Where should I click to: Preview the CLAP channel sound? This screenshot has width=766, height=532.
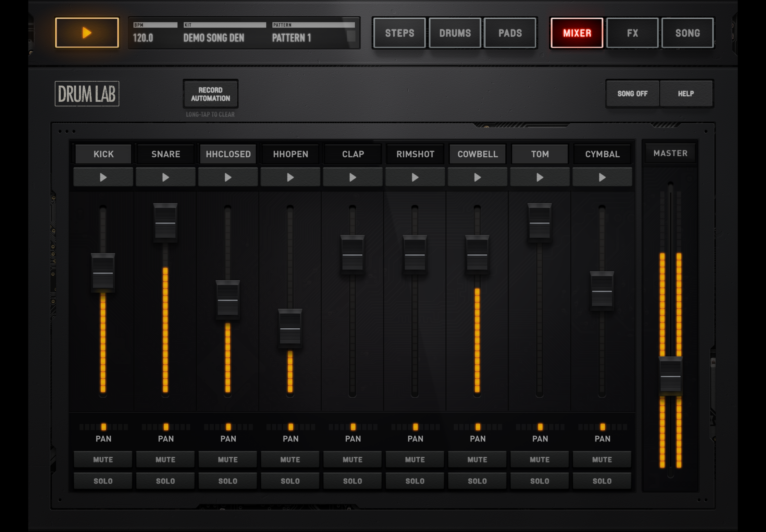[352, 177]
